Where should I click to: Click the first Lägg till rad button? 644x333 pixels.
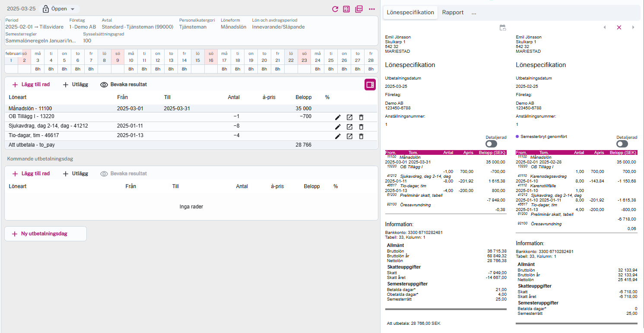31,85
